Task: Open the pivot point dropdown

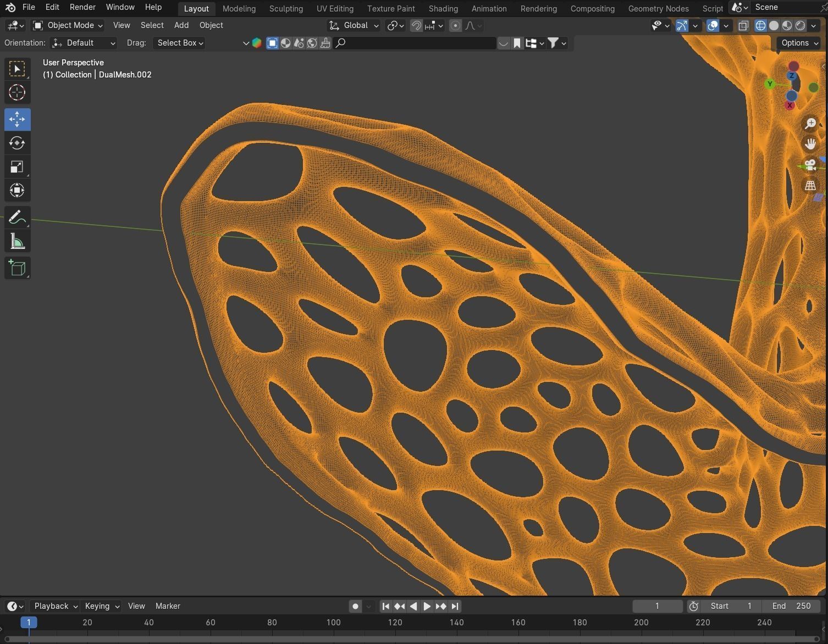Action: pyautogui.click(x=395, y=25)
